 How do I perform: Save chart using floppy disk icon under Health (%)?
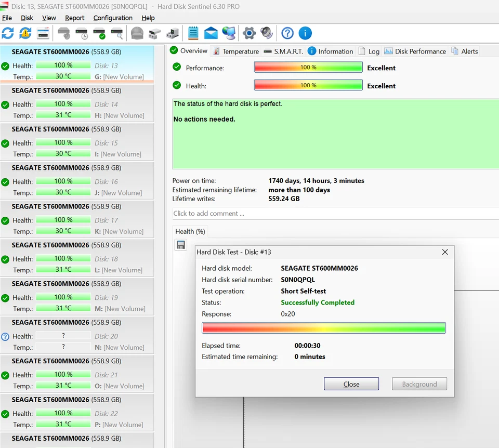coord(180,244)
